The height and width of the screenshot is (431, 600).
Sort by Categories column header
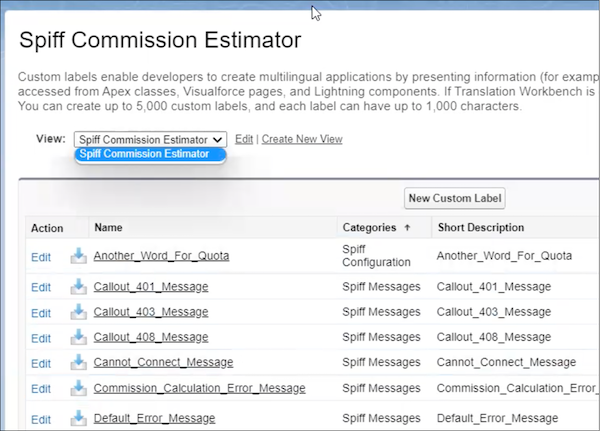coord(369,227)
